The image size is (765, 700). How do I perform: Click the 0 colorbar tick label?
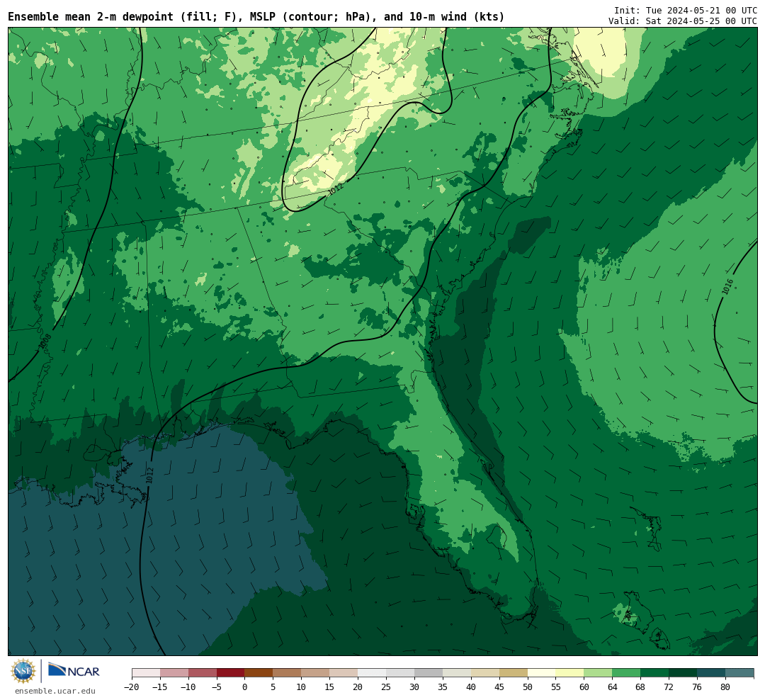245,687
